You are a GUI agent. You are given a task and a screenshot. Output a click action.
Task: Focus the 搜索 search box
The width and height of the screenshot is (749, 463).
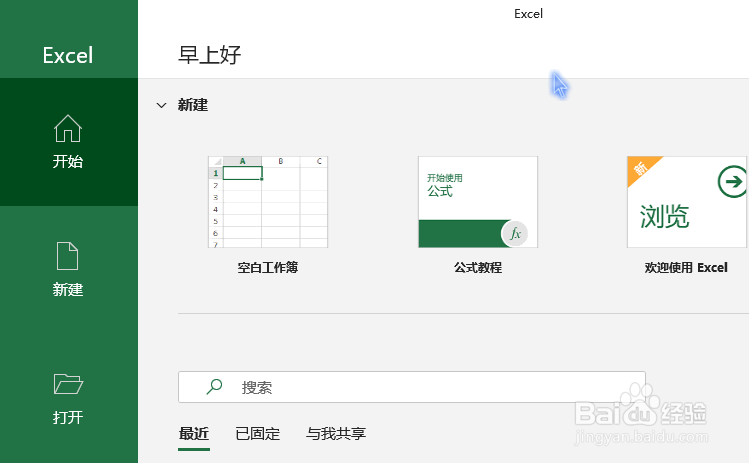[412, 387]
